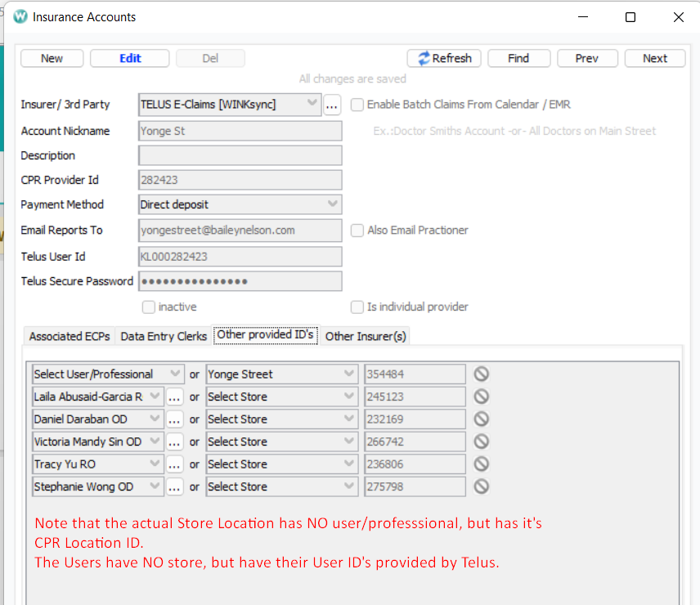The height and width of the screenshot is (605, 700).
Task: Open the Yonge Street store dropdown
Action: (282, 374)
